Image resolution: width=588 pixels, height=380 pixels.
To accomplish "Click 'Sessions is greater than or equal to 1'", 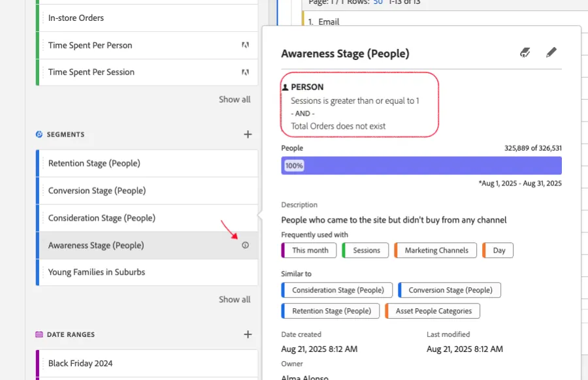I will [x=355, y=101].
